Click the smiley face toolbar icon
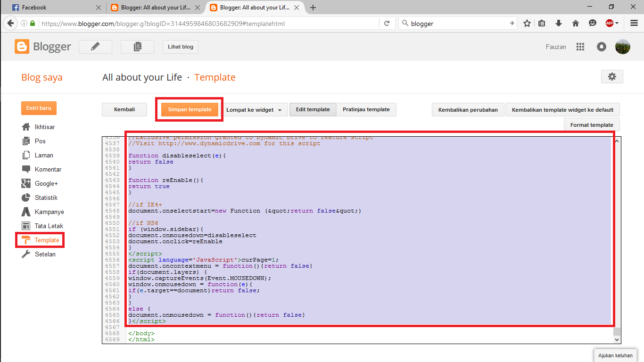644x362 pixels. pyautogui.click(x=593, y=23)
